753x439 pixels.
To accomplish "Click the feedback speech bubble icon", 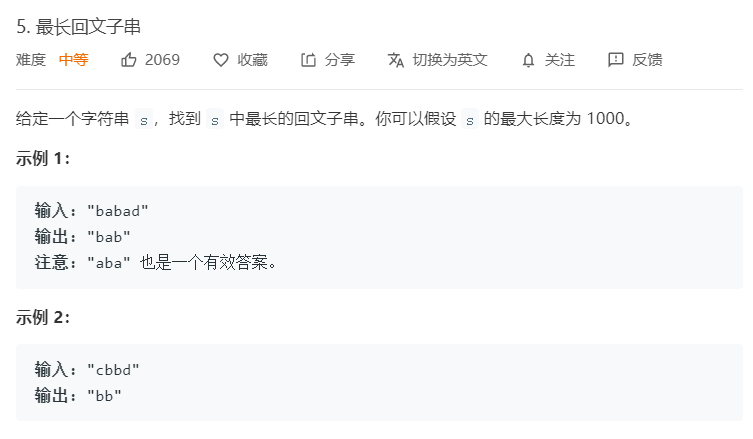I will 616,60.
